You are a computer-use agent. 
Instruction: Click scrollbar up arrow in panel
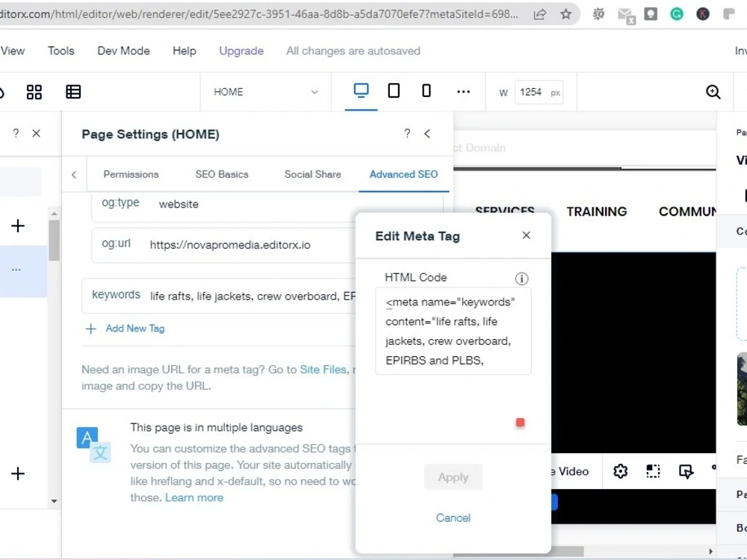click(x=55, y=214)
